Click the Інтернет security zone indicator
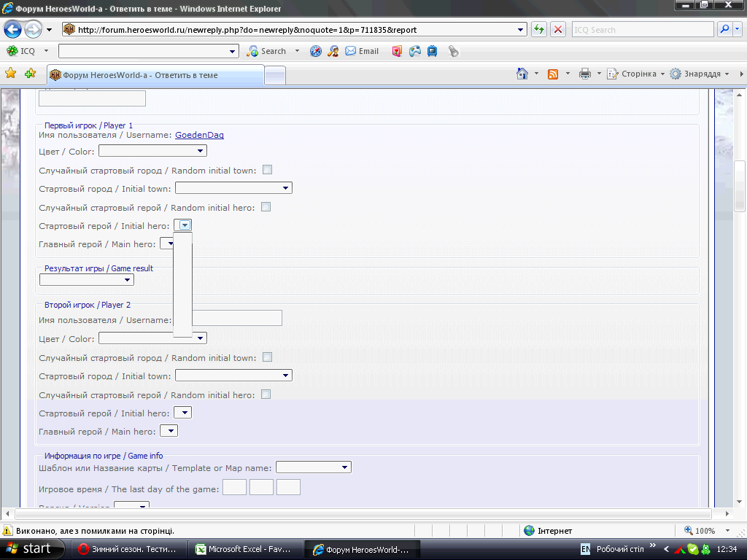The height and width of the screenshot is (560, 747). pos(548,531)
